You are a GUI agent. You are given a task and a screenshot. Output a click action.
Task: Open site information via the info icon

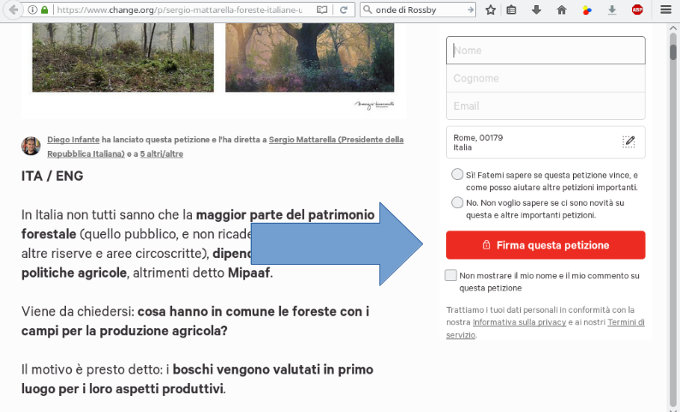[33, 10]
